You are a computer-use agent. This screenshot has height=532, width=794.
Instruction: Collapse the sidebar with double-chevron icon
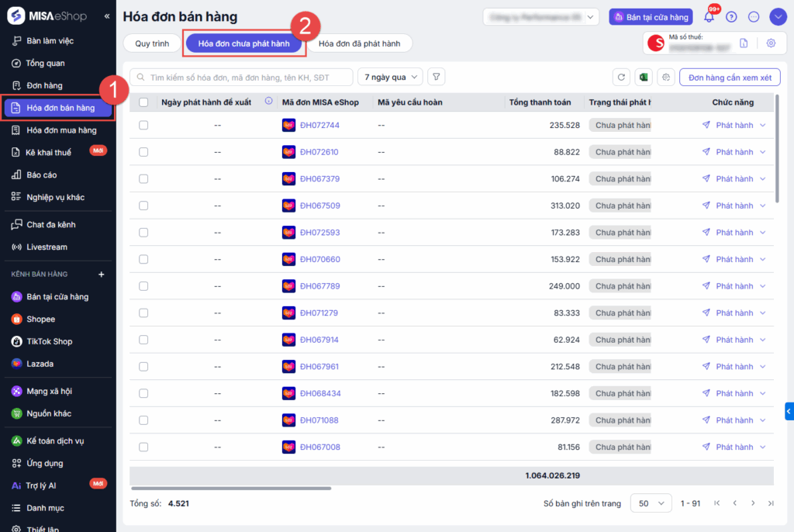[x=107, y=16]
